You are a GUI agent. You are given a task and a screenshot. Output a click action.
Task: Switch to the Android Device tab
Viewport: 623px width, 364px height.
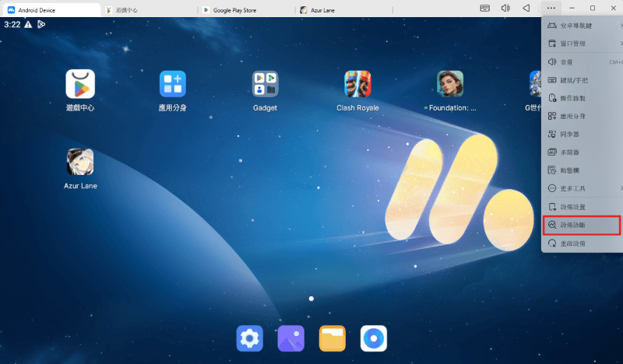(x=51, y=10)
